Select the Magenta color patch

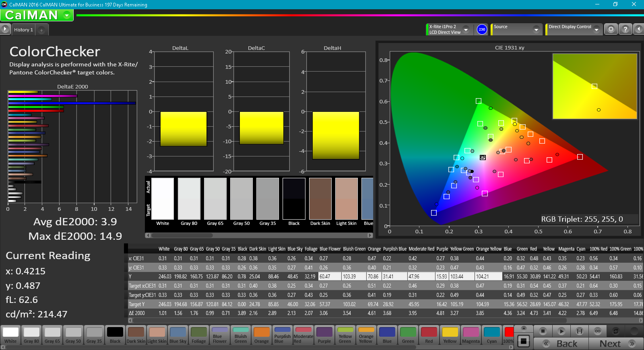[x=471, y=335]
